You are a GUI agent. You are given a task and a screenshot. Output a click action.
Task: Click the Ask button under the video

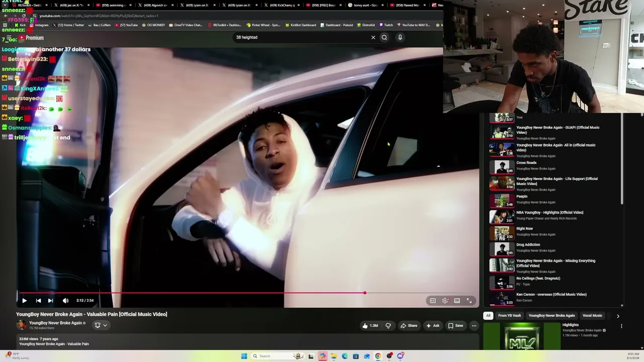point(433,326)
